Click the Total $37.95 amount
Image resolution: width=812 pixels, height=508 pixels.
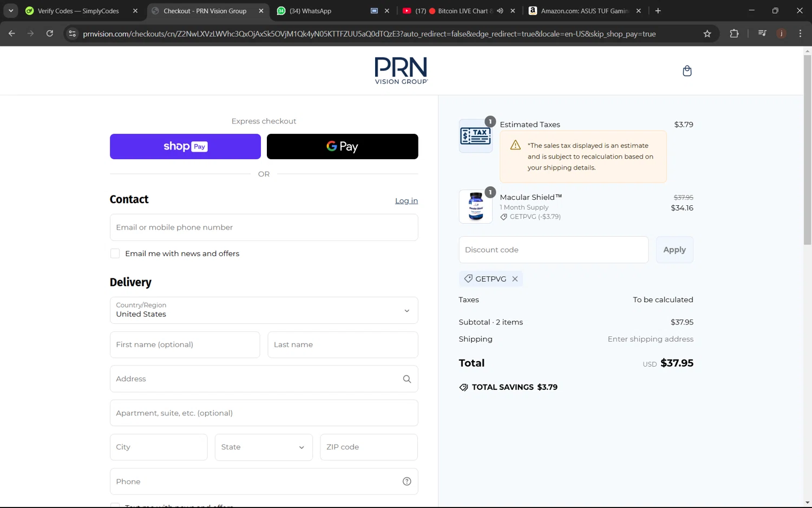[x=677, y=363]
